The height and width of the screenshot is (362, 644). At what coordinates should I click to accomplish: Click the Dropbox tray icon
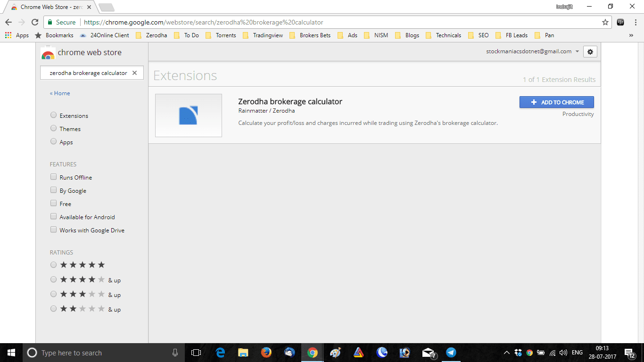click(518, 353)
